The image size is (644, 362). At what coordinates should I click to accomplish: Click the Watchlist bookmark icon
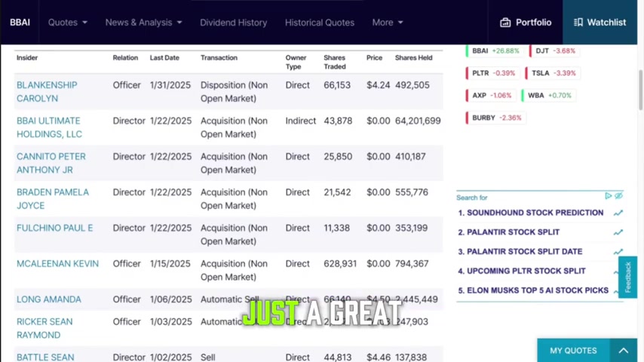coord(578,22)
